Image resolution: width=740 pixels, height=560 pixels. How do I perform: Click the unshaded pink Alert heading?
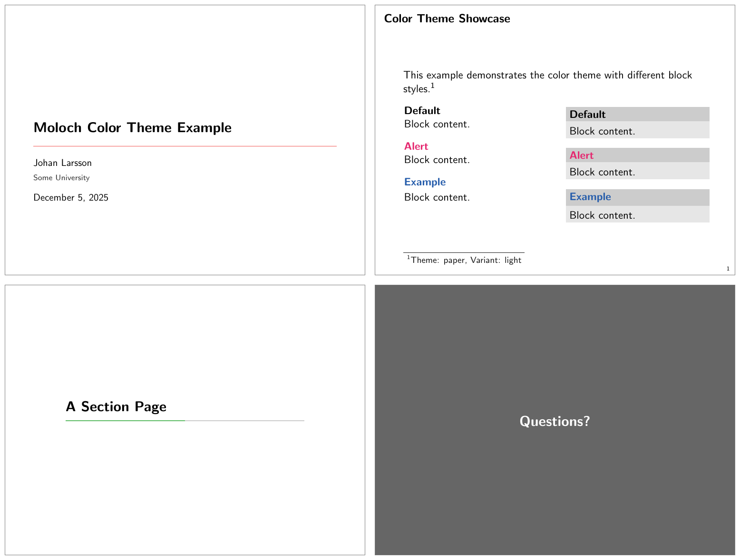(416, 146)
